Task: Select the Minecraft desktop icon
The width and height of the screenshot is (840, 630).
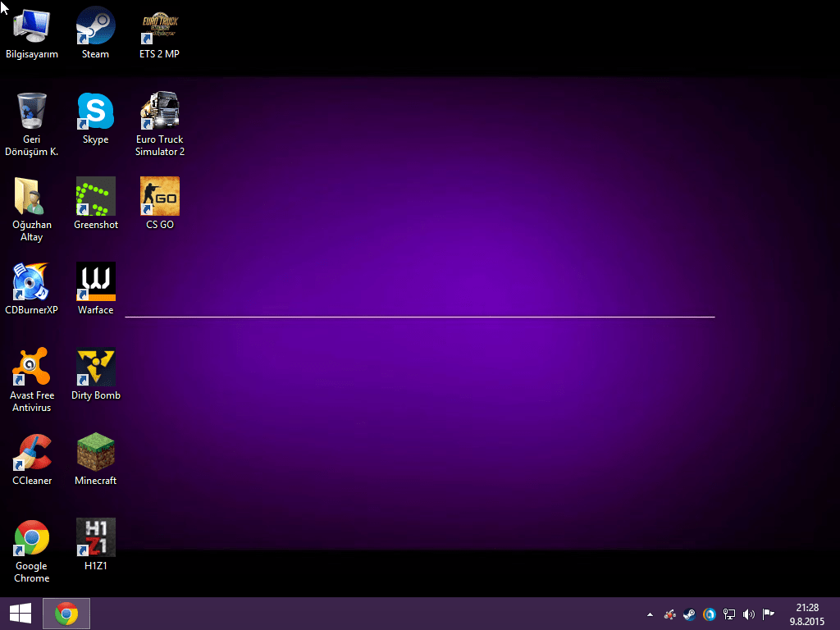Action: 95,459
